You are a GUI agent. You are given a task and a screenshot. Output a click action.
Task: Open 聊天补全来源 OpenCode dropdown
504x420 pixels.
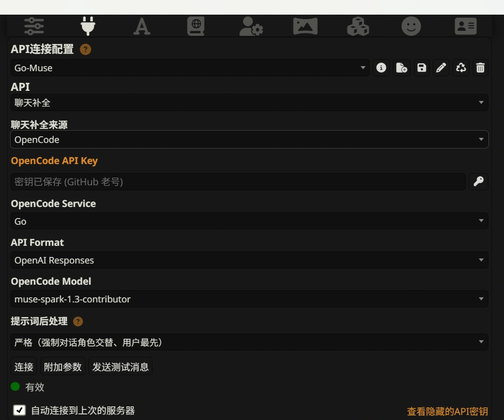[249, 139]
